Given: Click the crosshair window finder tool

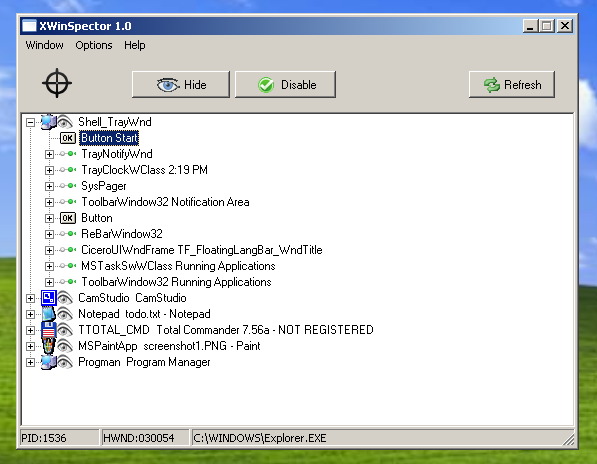Looking at the screenshot, I should 57,83.
